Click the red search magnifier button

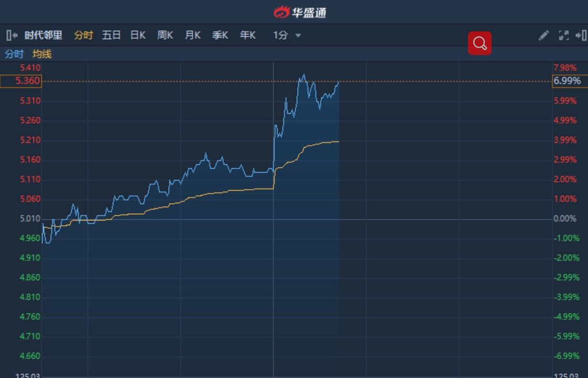tap(480, 43)
